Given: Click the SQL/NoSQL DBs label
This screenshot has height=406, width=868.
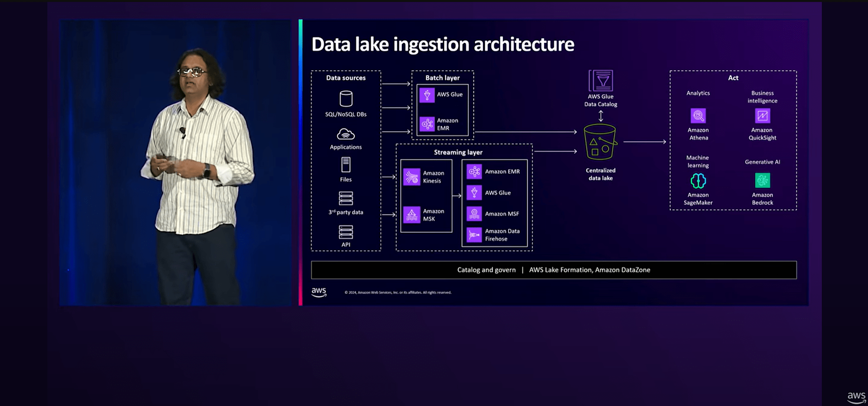Looking at the screenshot, I should [x=346, y=114].
